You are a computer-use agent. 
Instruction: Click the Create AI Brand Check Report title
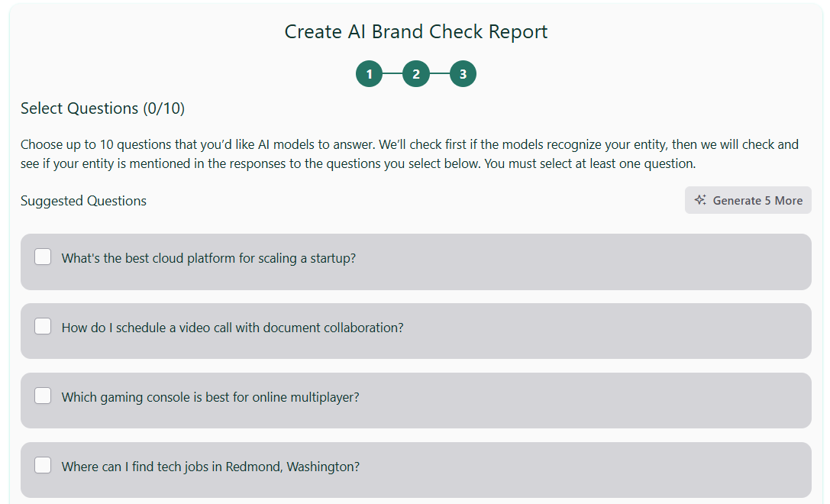tap(415, 32)
